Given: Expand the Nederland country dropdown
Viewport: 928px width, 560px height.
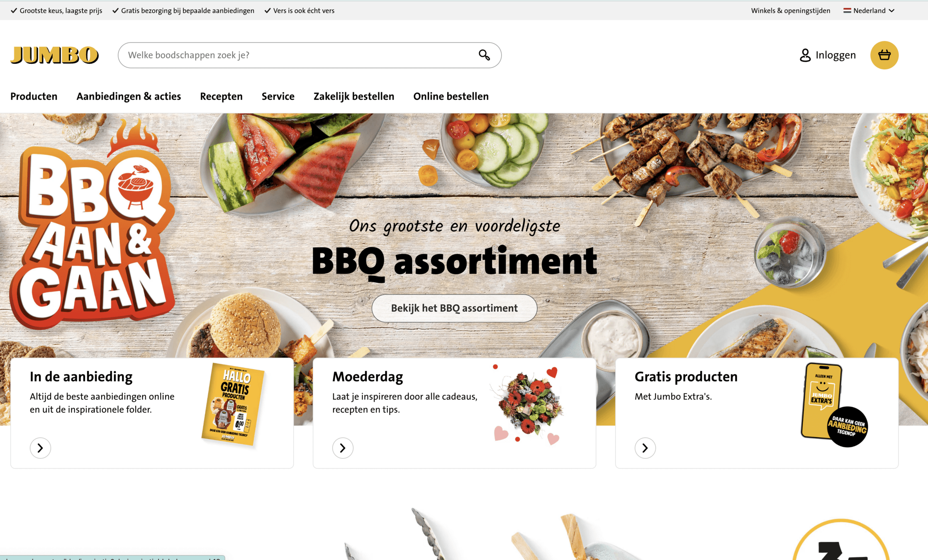Looking at the screenshot, I should pyautogui.click(x=869, y=11).
